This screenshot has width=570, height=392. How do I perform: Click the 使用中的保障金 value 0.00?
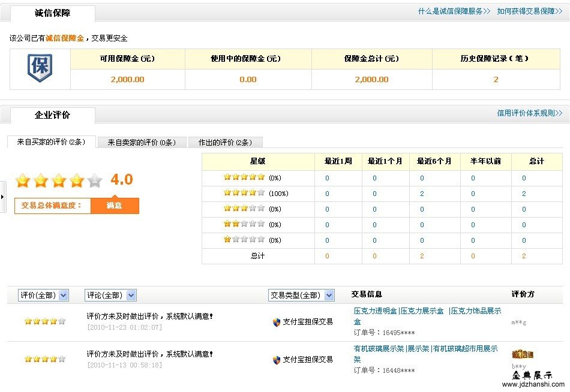(248, 80)
